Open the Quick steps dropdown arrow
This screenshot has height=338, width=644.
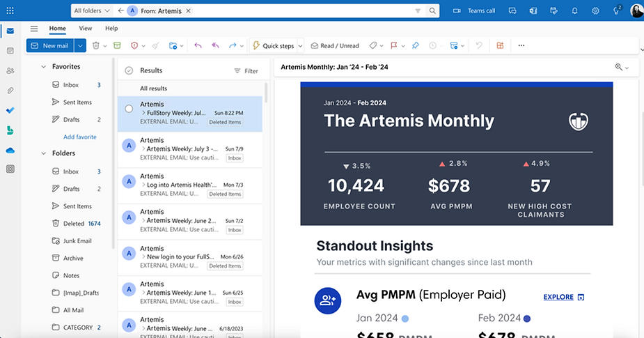(x=300, y=45)
